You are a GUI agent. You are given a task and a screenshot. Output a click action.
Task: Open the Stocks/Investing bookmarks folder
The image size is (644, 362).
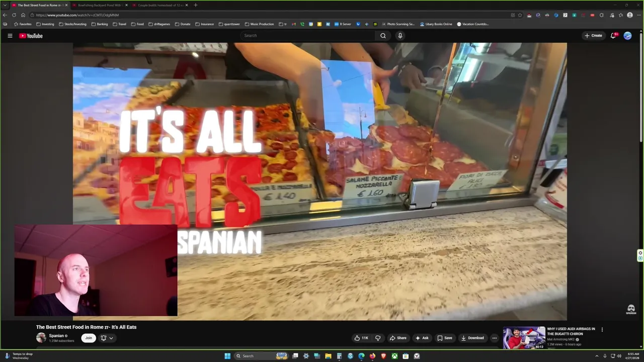(72, 24)
